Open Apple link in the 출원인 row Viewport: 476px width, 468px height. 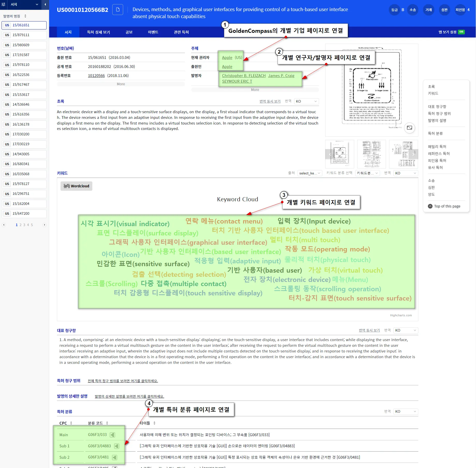(x=227, y=67)
